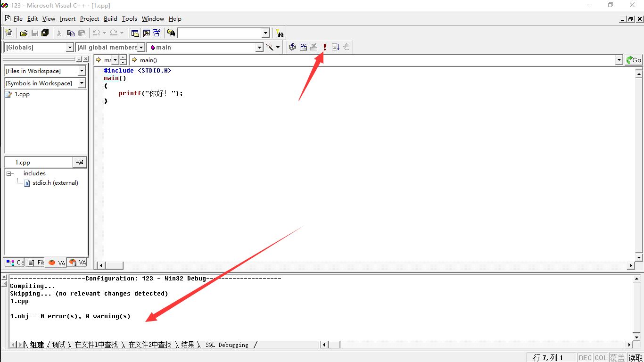Switch to the FileView tab
Viewport: 644px width, 362px height.
(x=35, y=263)
